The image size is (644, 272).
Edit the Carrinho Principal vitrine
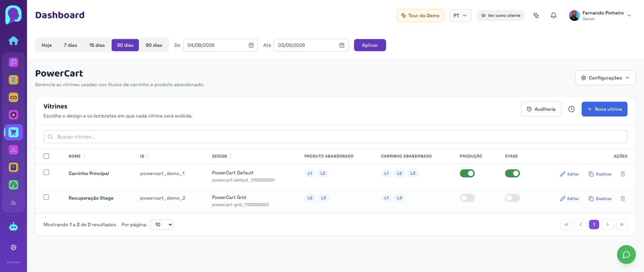(x=569, y=174)
